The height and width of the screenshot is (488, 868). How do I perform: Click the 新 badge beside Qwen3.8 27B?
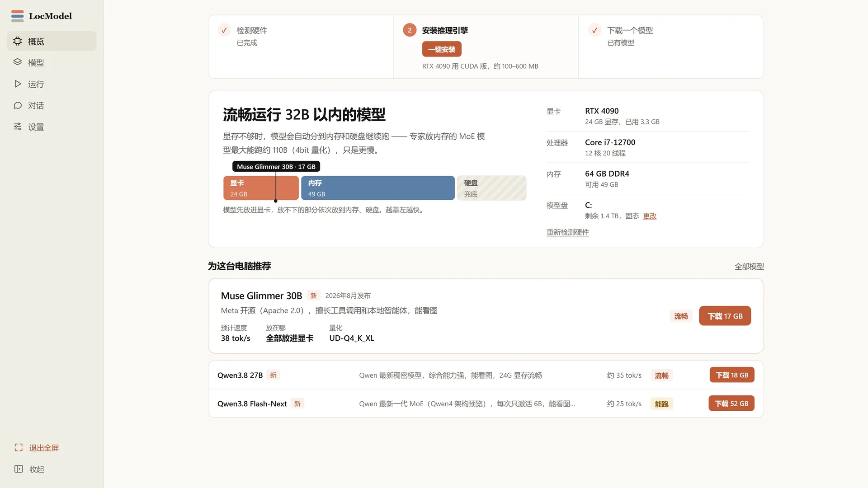pos(273,375)
